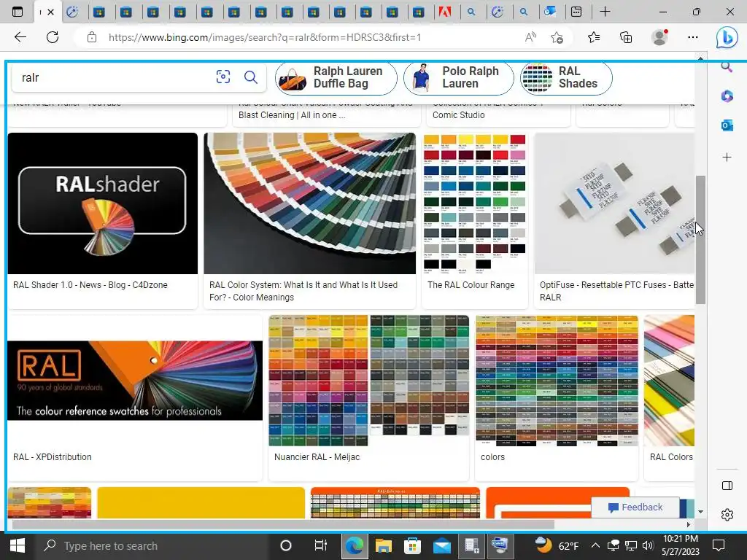Open Mail app from taskbar
This screenshot has height=560, width=747.
[x=442, y=545]
